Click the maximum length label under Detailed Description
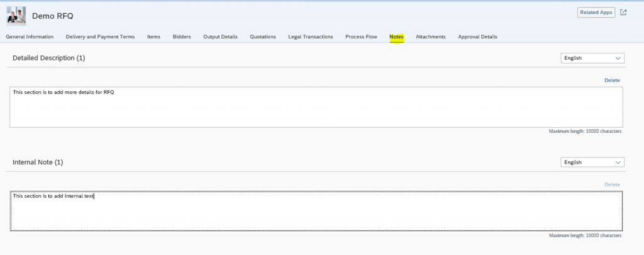 pyautogui.click(x=585, y=131)
